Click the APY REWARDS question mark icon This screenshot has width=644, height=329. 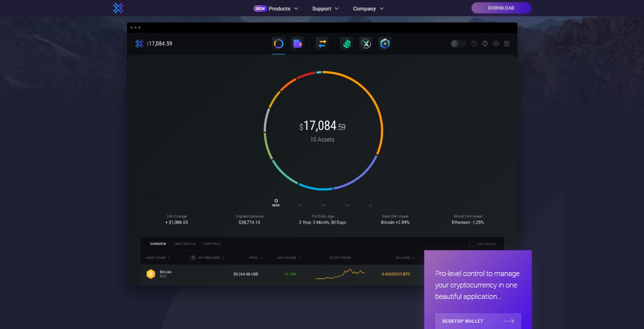193,258
